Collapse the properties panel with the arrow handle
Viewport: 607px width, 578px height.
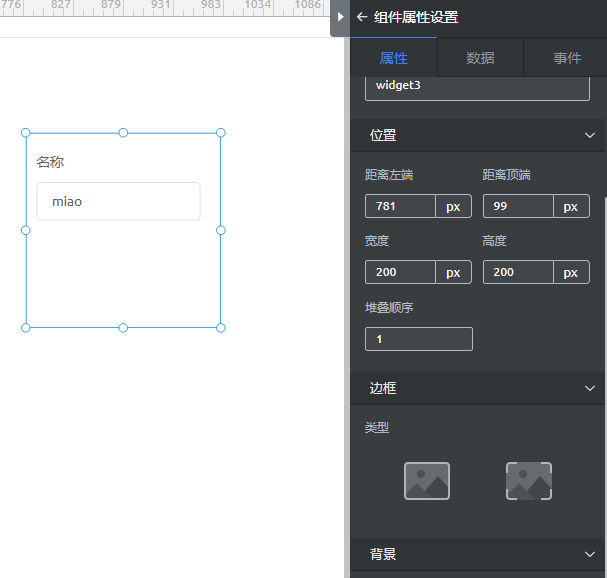coord(340,17)
